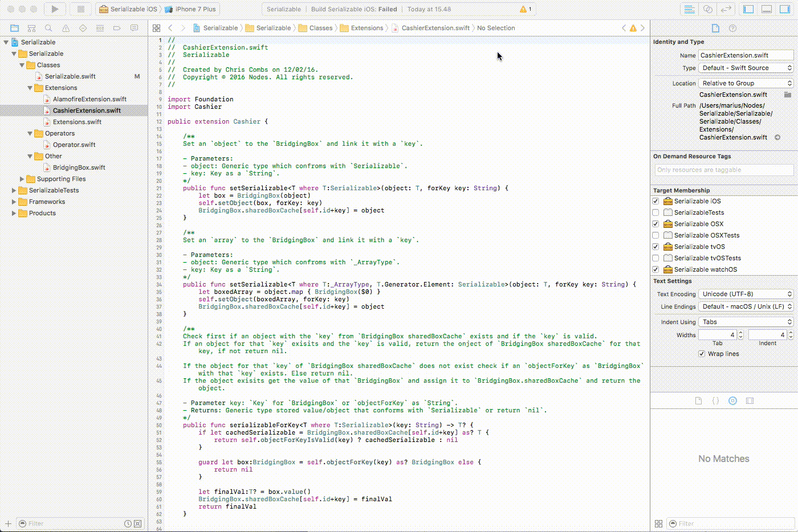Open the Debug navigator icon
This screenshot has width=798, height=532.
pyautogui.click(x=100, y=28)
